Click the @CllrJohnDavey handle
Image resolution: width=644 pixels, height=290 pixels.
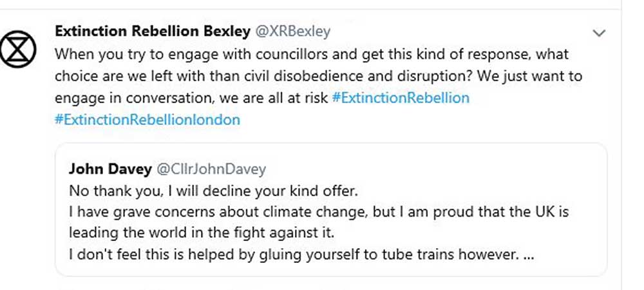pos(211,169)
